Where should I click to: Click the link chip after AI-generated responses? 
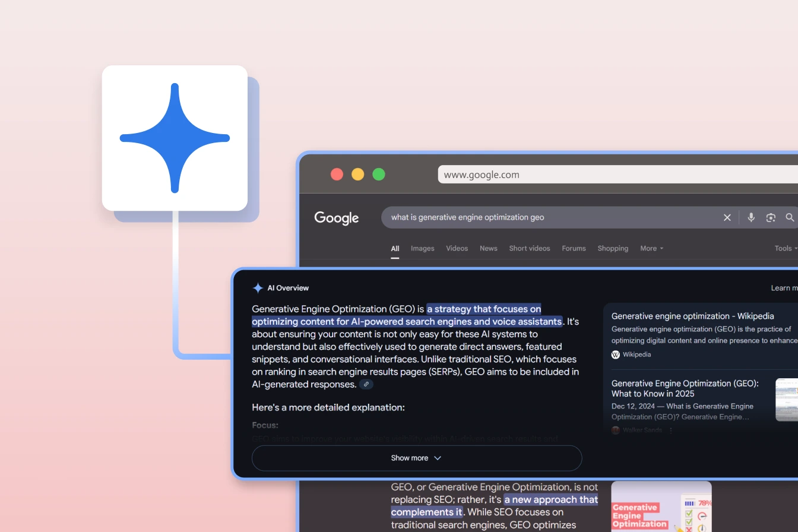[x=366, y=384]
